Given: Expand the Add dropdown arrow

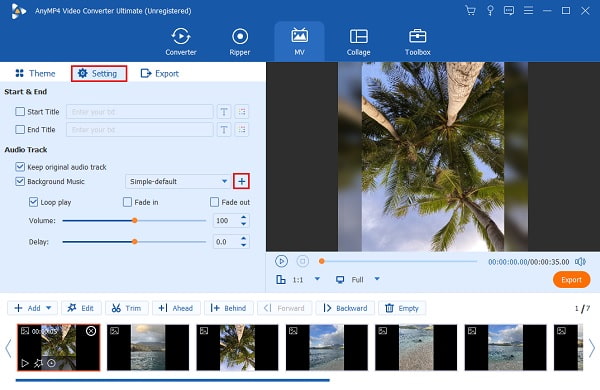Looking at the screenshot, I should coord(49,308).
